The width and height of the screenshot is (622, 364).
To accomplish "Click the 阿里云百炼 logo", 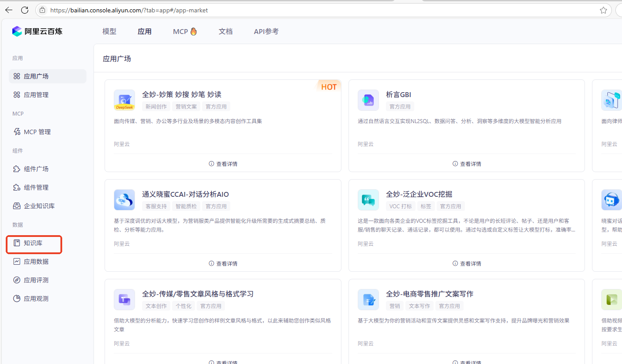I will point(37,31).
